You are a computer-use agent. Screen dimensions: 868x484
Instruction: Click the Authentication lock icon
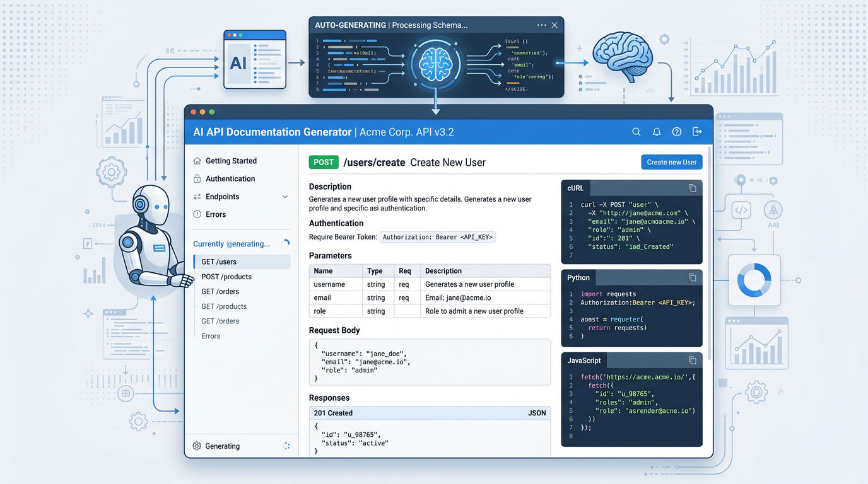tap(197, 178)
